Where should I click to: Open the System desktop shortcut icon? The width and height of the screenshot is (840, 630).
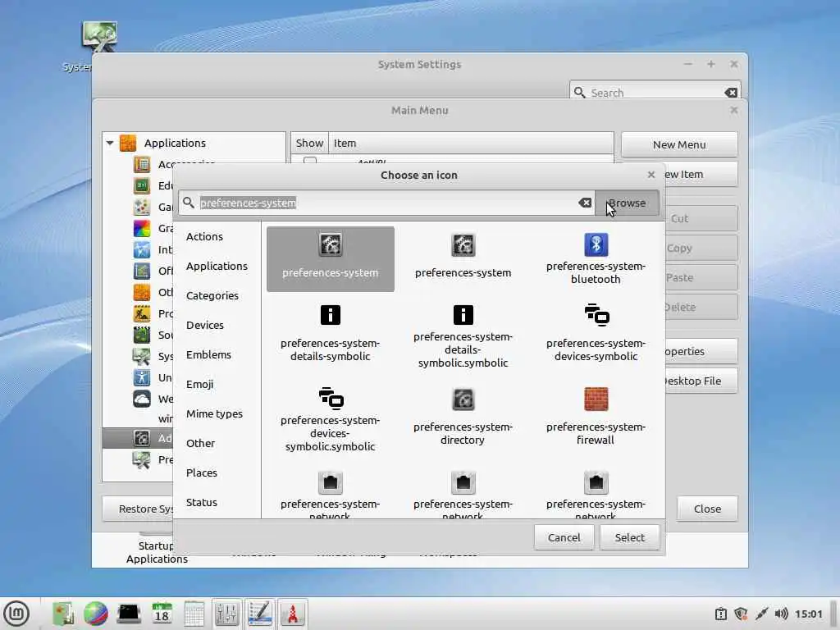pyautogui.click(x=99, y=38)
